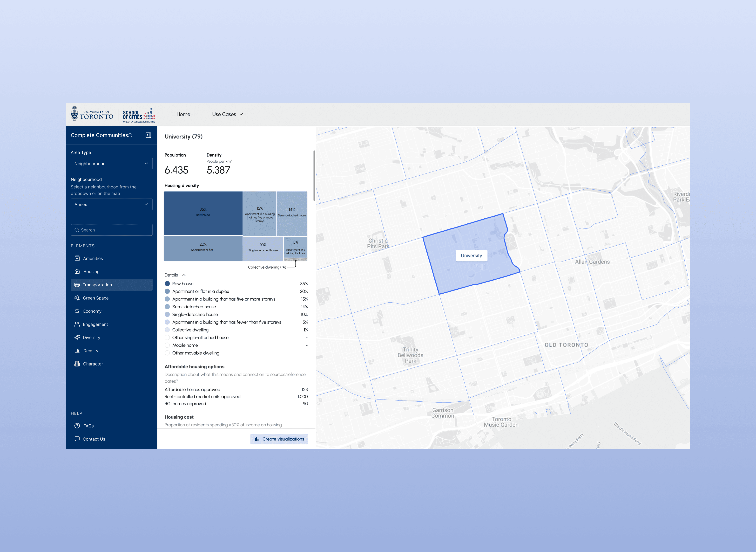Open the Area Type Neighbourhood dropdown
Screen dimensions: 756x552
coord(112,163)
